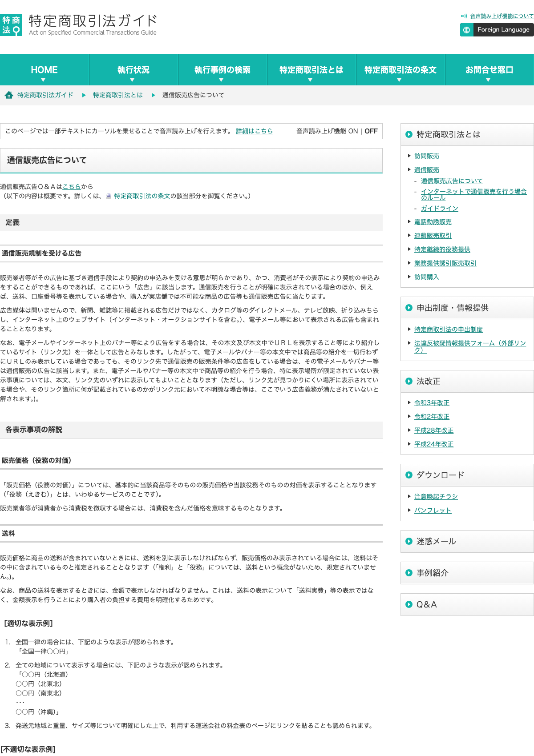Click the circle arrow icon beside ダウンロード
Viewport: 534px width, 756px height.
click(409, 475)
